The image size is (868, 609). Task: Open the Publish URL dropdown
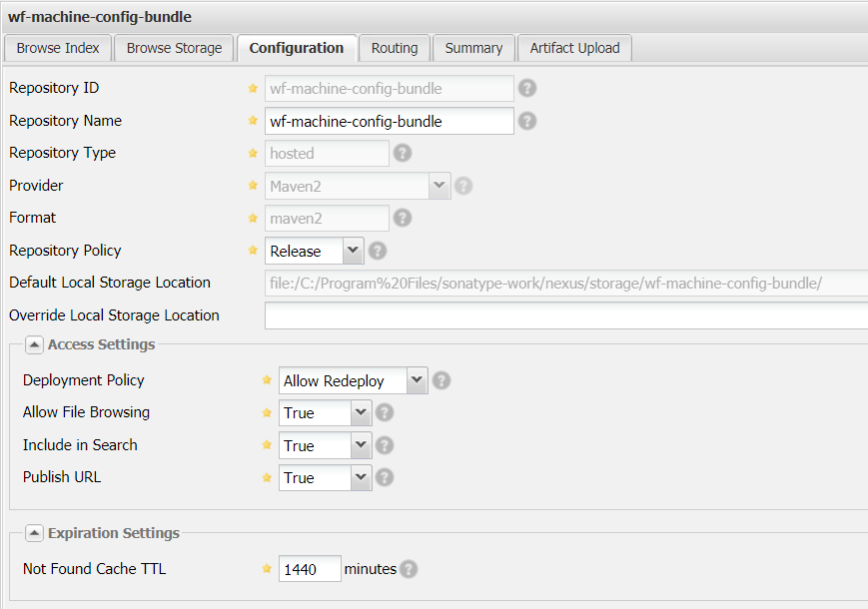361,477
